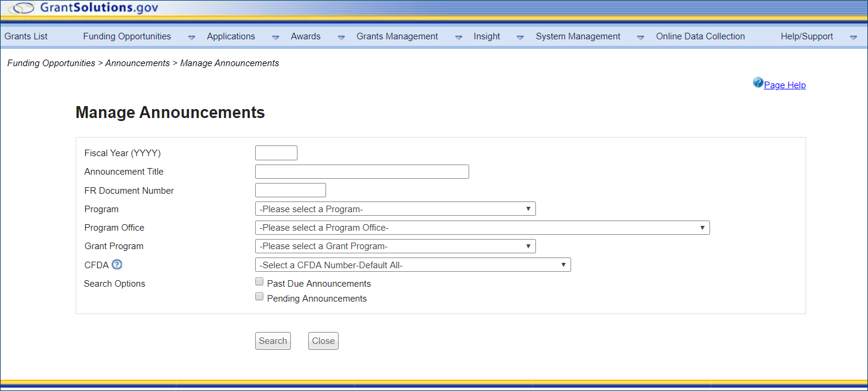This screenshot has height=391, width=868.
Task: Click the GrantSolutions.gov logo
Action: point(83,8)
